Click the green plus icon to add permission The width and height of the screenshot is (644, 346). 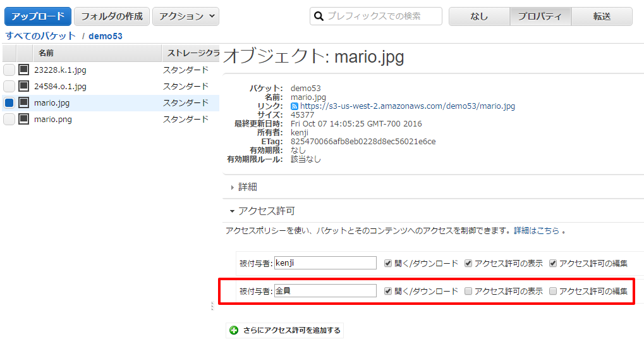click(234, 330)
